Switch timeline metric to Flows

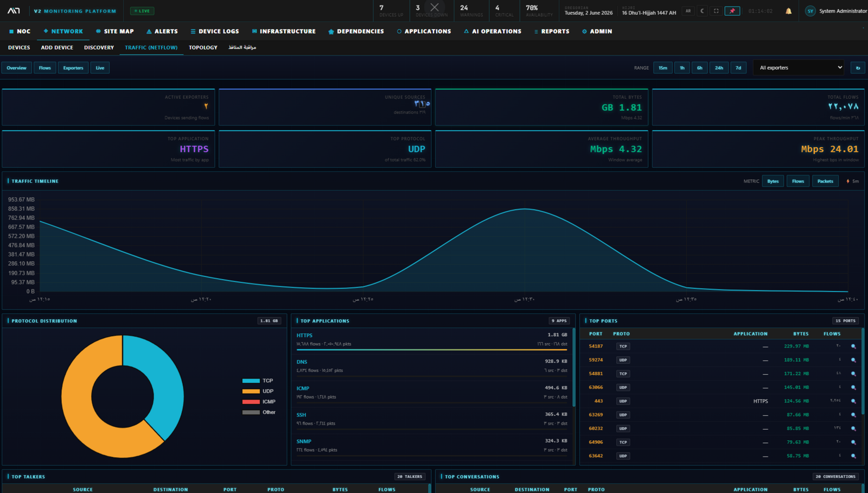[798, 181]
